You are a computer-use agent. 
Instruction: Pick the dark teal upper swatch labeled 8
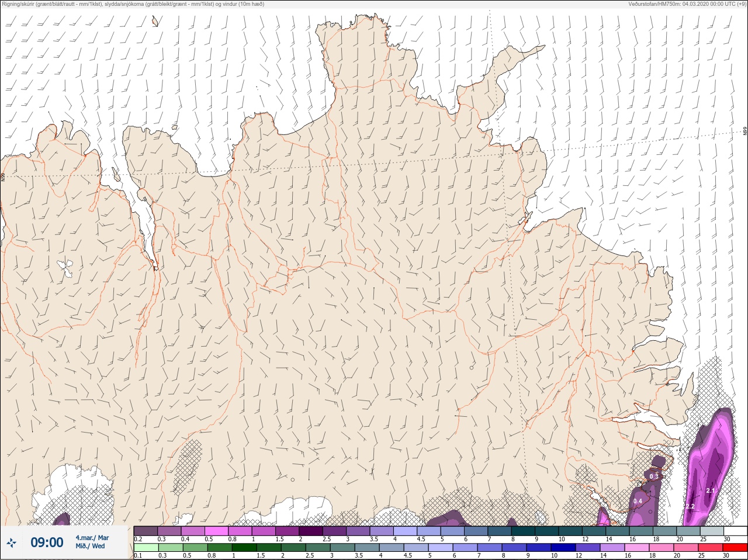(523, 531)
